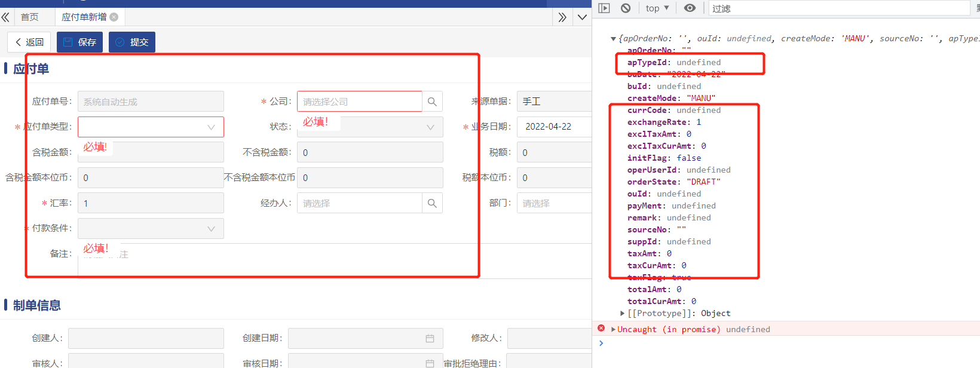980x368 pixels.
Task: Click the 制单信息 section heading
Action: (x=37, y=305)
